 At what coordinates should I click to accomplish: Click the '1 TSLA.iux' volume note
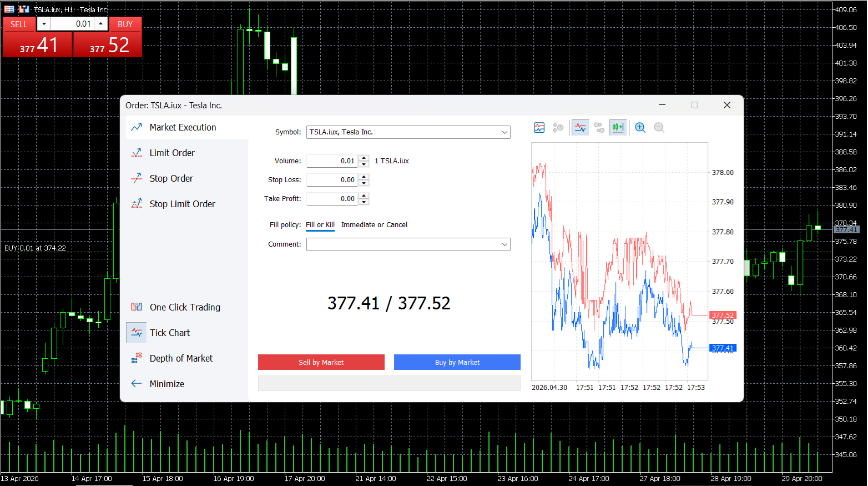392,161
